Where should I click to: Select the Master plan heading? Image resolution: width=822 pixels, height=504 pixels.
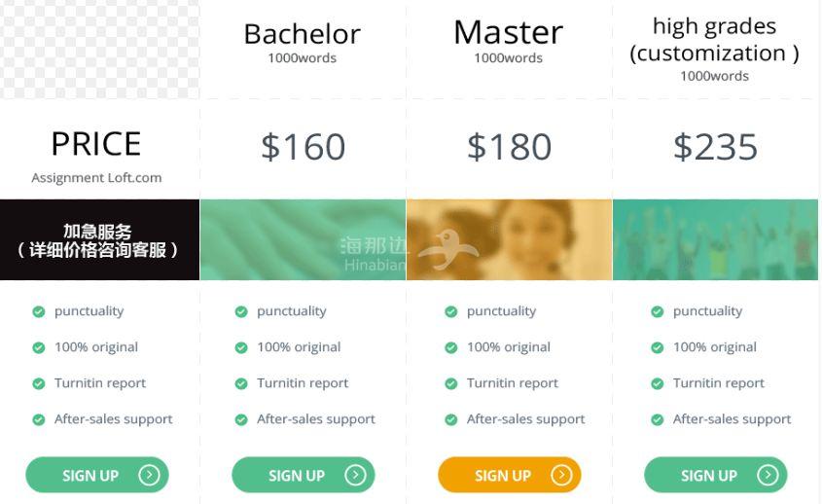coord(509,32)
